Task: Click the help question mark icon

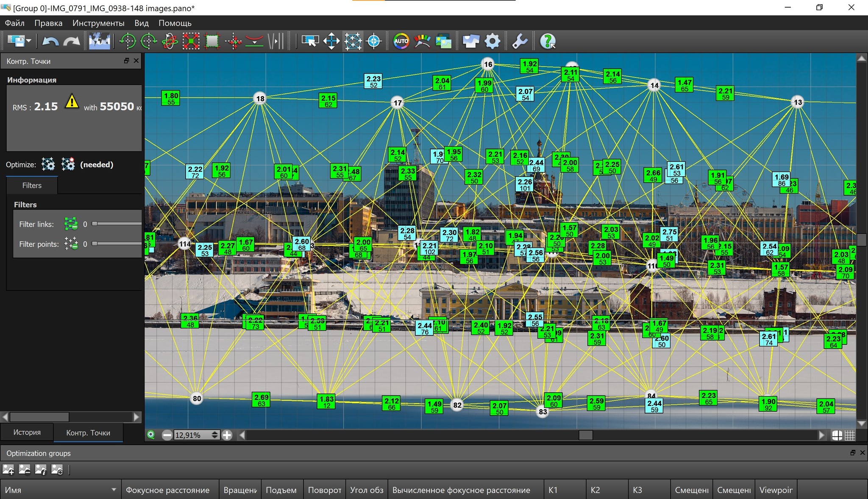Action: [548, 42]
